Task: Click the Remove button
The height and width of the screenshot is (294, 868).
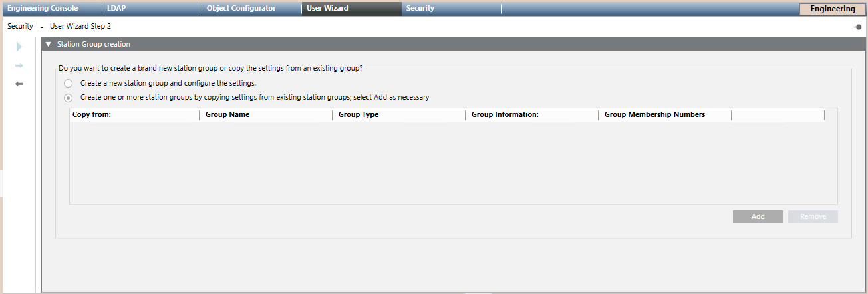Action: pos(813,217)
